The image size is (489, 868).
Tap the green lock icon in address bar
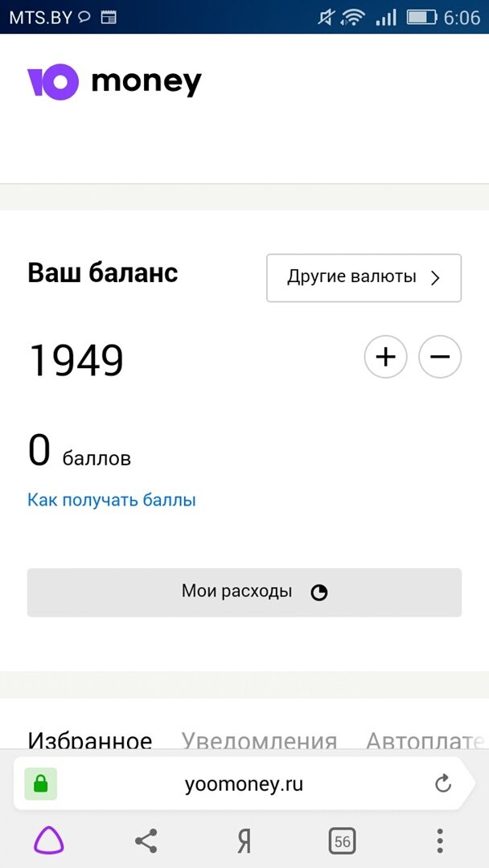pos(39,783)
